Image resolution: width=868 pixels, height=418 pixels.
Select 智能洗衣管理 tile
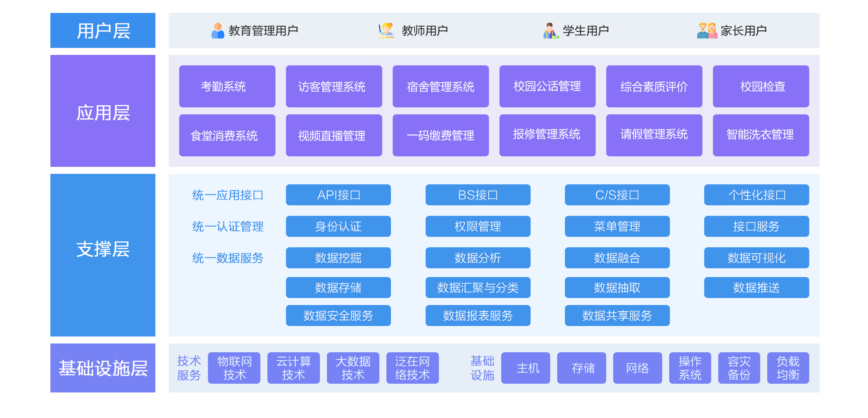761,135
